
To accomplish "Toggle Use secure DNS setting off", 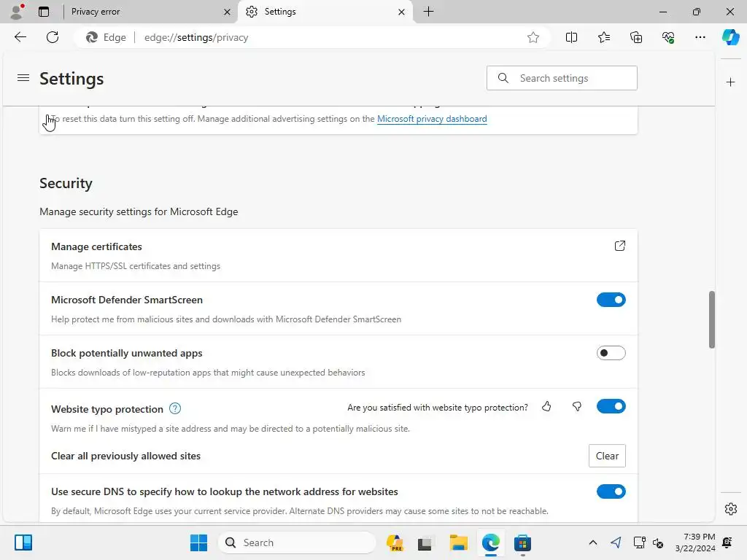I will [611, 491].
